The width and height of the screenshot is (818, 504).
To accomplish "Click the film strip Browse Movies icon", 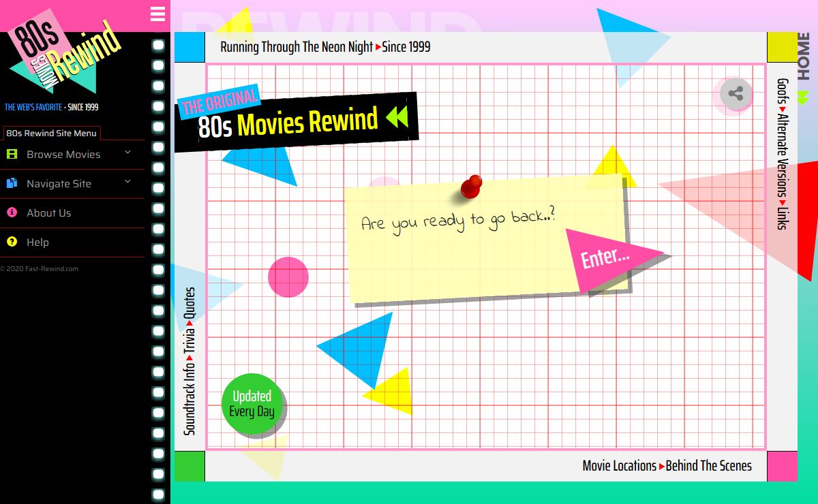I will point(12,155).
